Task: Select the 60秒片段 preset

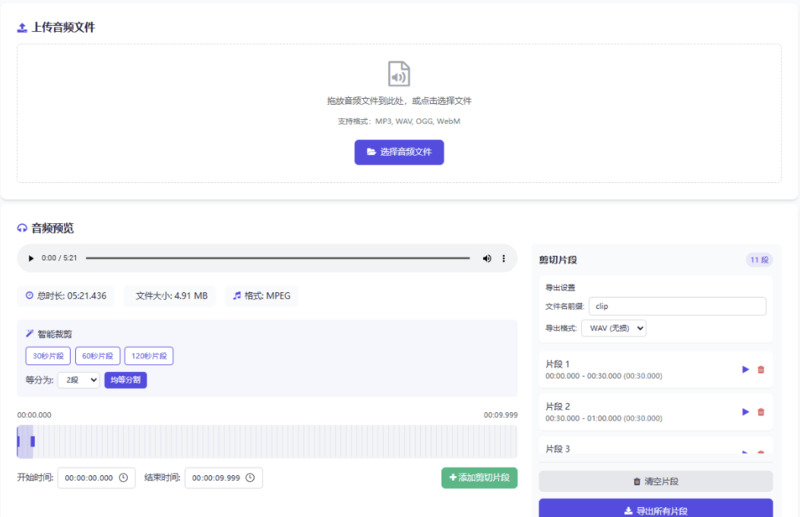Action: coord(98,356)
